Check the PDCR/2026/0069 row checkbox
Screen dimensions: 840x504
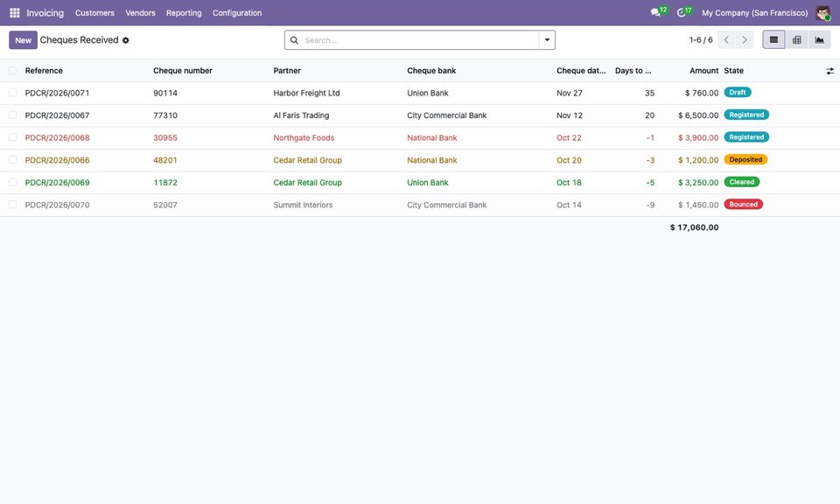[13, 183]
